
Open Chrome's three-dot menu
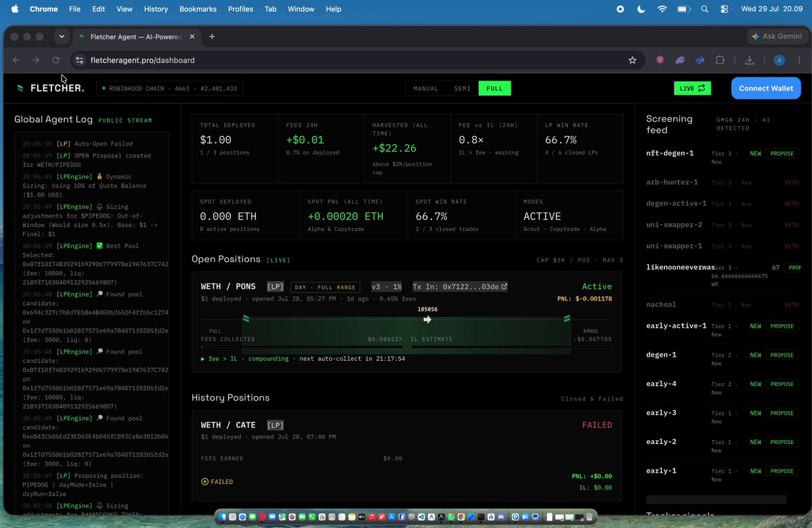(799, 60)
